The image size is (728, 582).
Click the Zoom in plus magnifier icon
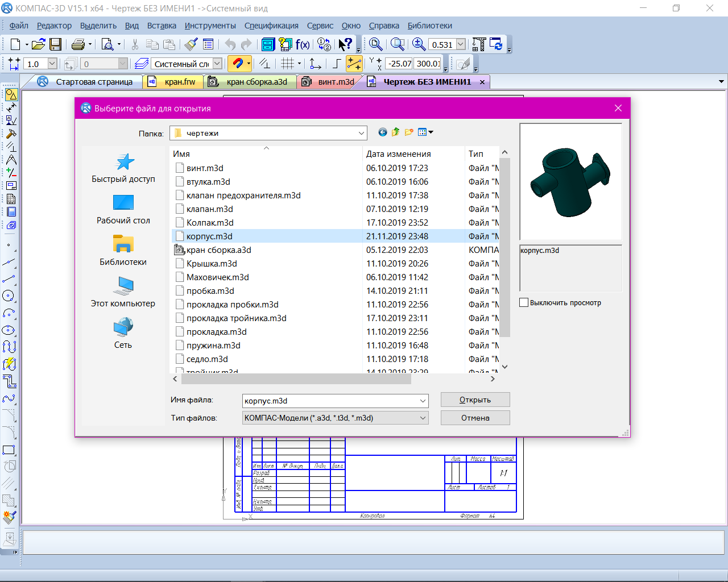(419, 44)
